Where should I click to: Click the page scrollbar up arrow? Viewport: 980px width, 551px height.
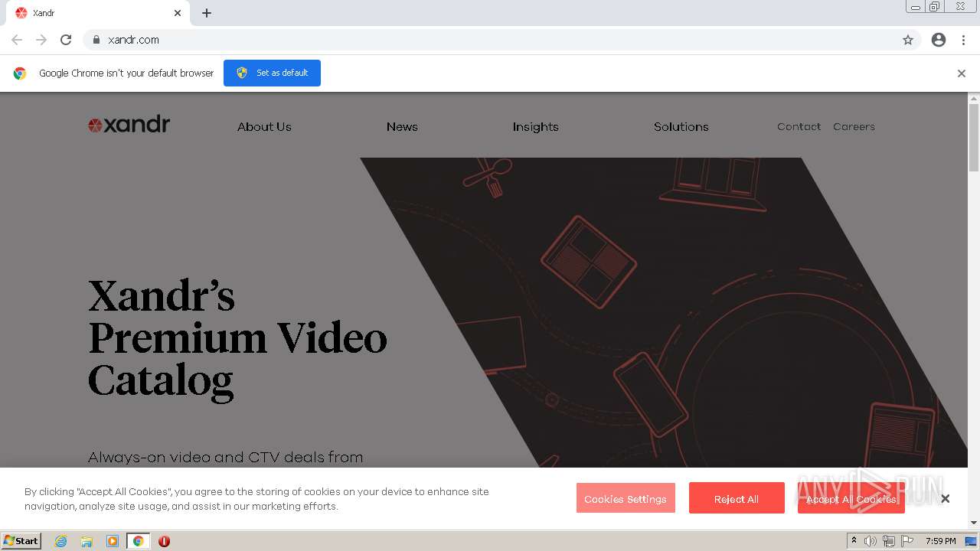pyautogui.click(x=974, y=98)
